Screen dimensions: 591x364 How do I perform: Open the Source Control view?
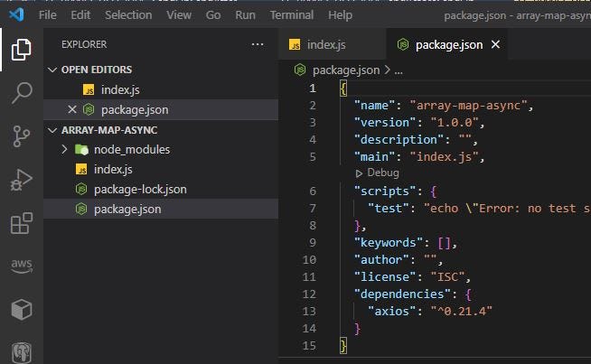click(x=21, y=136)
